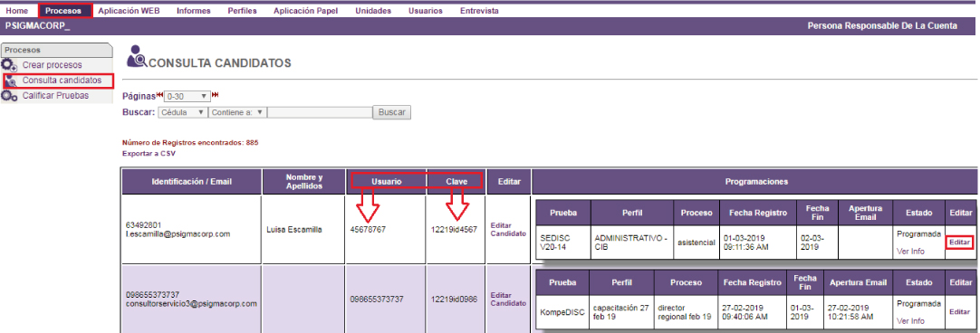Click the Usuario column header
The height and width of the screenshot is (333, 980).
(x=386, y=182)
